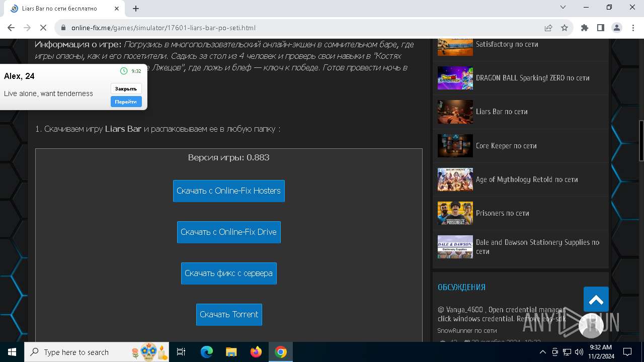The height and width of the screenshot is (362, 644).
Task: Close the Liars Bar tab
Action: 117,9
